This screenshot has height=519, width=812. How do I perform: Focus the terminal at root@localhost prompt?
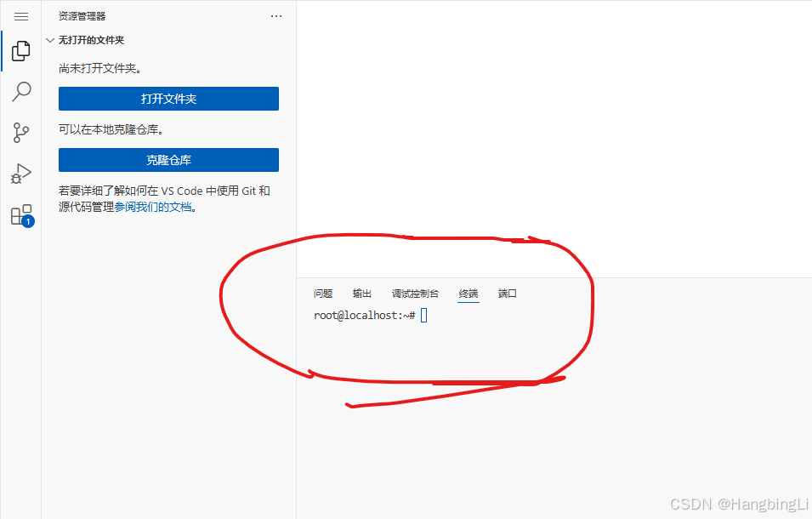[x=370, y=315]
